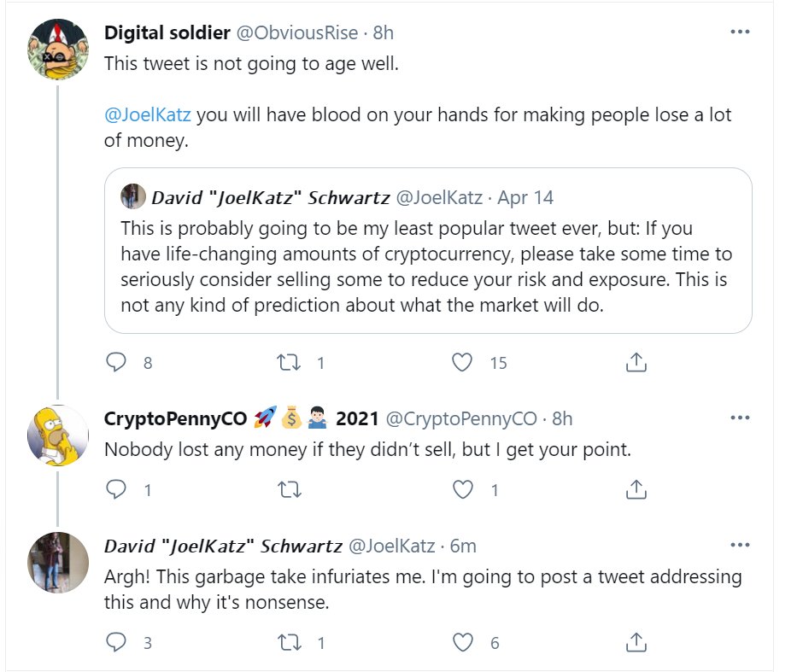
Task: Share Digital soldier's tweet
Action: coord(636,363)
